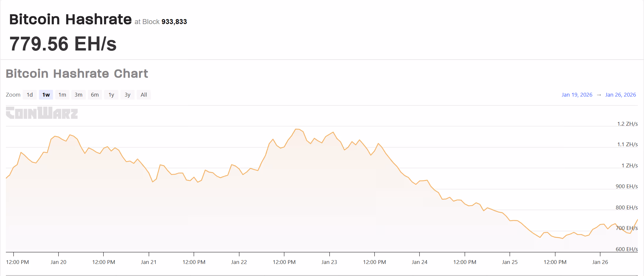This screenshot has width=644, height=276.
Task: Click the Bitcoin Hashrate Chart heading
Action: (77, 74)
